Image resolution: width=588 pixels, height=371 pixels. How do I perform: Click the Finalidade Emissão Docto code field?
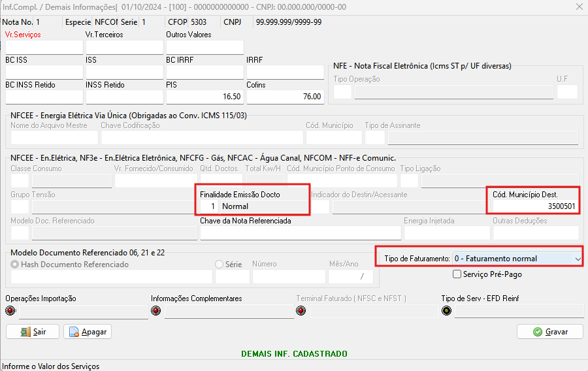pos(209,206)
